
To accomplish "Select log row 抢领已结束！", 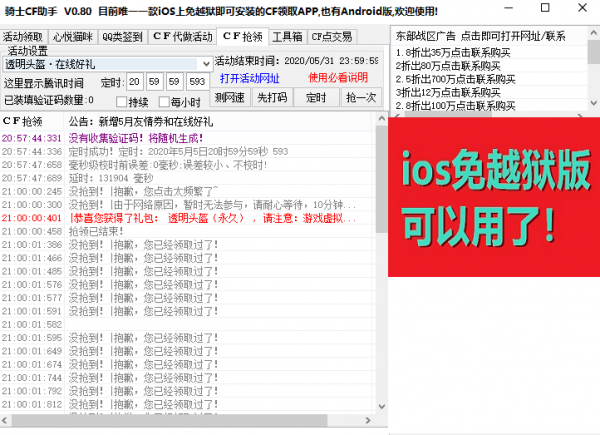I will (x=188, y=231).
